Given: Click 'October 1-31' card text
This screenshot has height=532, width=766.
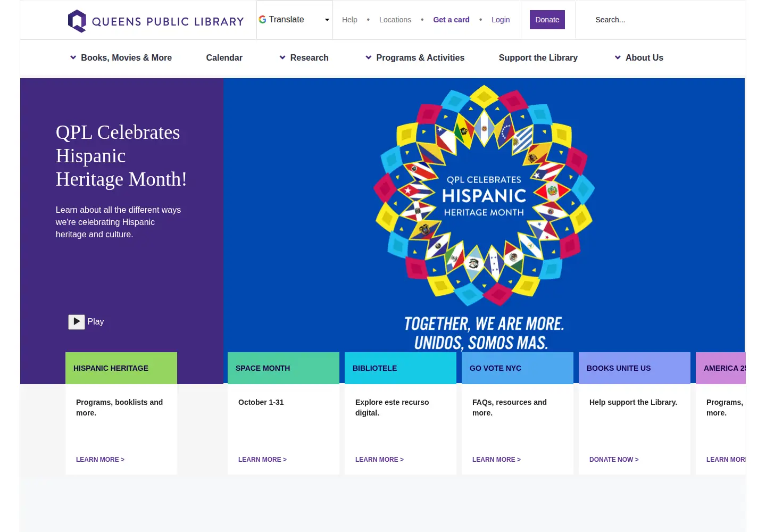Looking at the screenshot, I should coord(261,402).
